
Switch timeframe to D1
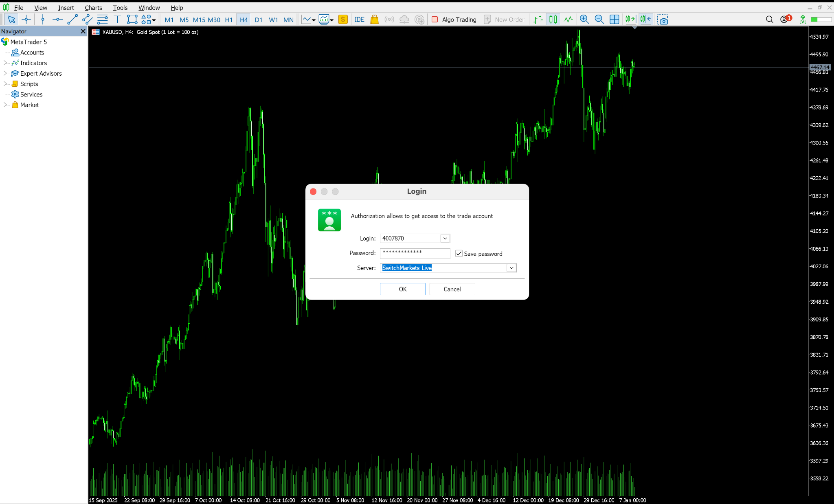259,19
